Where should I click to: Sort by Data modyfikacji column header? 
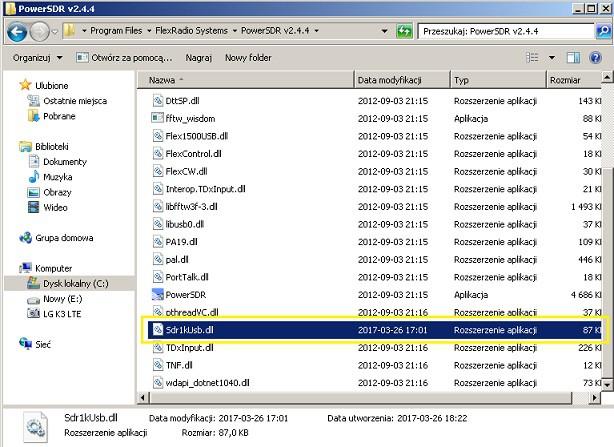[x=402, y=80]
